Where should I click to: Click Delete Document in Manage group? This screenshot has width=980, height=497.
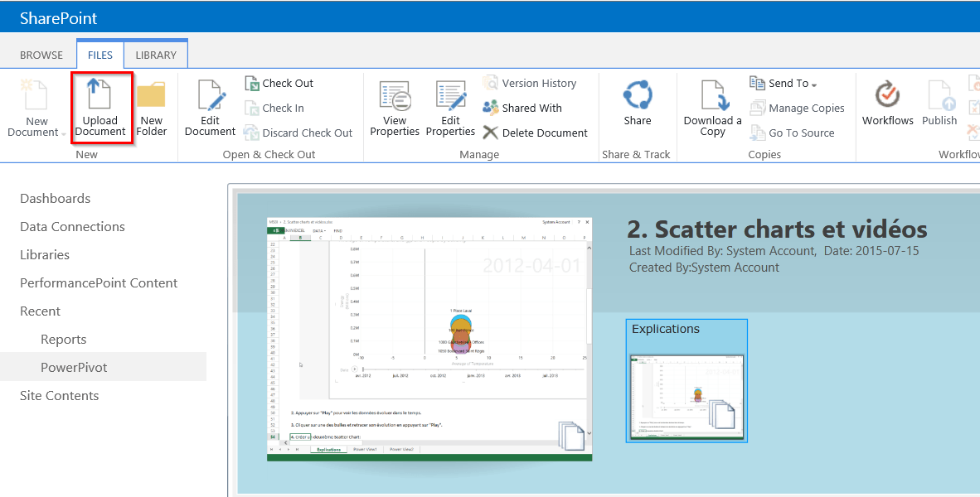coord(535,133)
